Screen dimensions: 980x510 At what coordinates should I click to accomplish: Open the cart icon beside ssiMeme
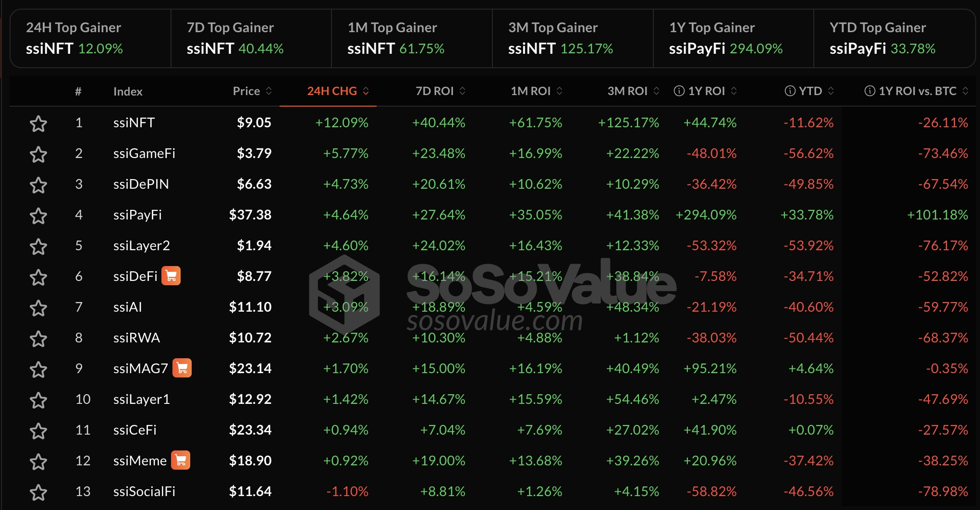pos(181,461)
